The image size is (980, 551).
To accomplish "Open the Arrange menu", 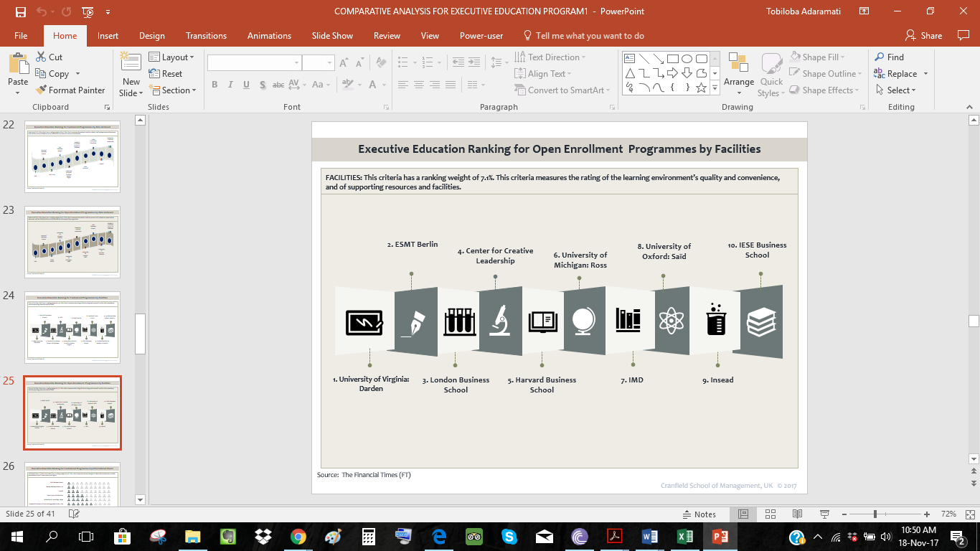I will tap(738, 75).
